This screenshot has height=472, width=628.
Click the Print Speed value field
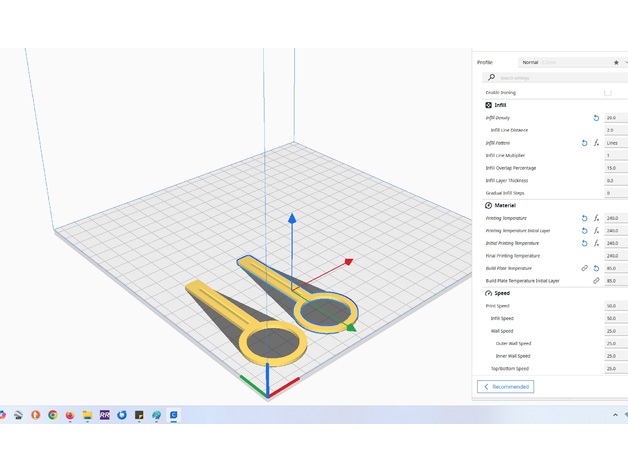pyautogui.click(x=613, y=306)
